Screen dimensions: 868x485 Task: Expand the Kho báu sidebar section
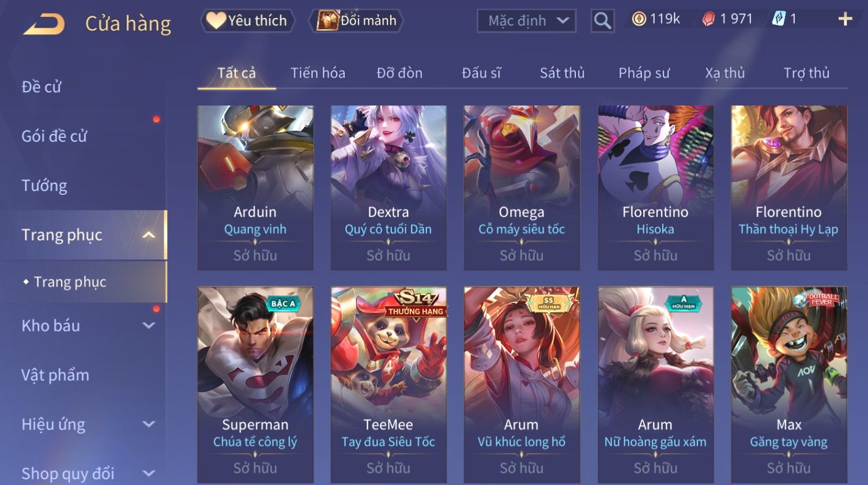(x=149, y=325)
